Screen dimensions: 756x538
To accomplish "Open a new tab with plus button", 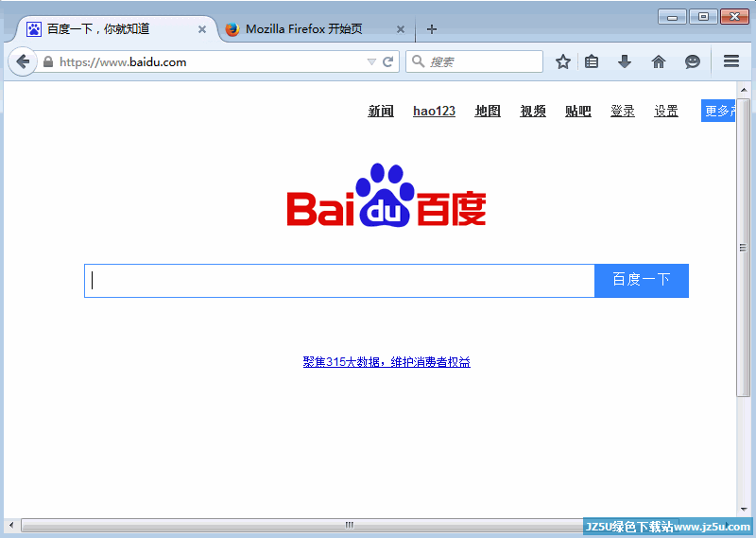I will [x=432, y=29].
